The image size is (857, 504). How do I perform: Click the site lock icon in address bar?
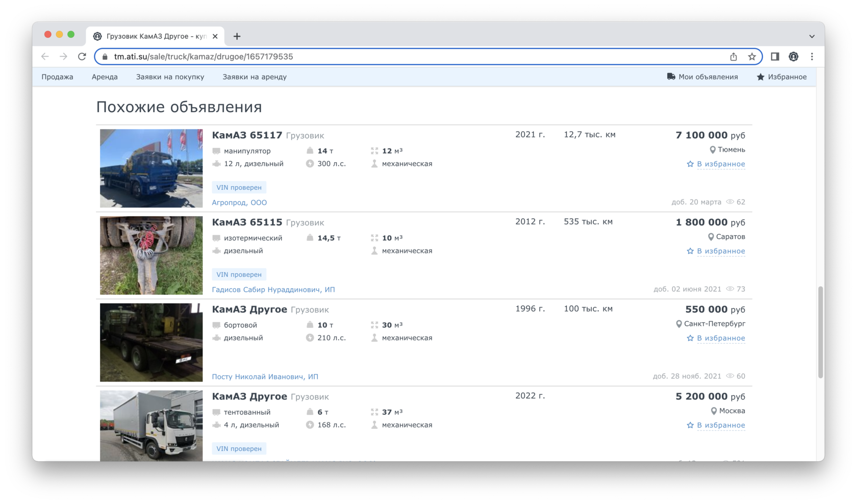[x=105, y=57]
